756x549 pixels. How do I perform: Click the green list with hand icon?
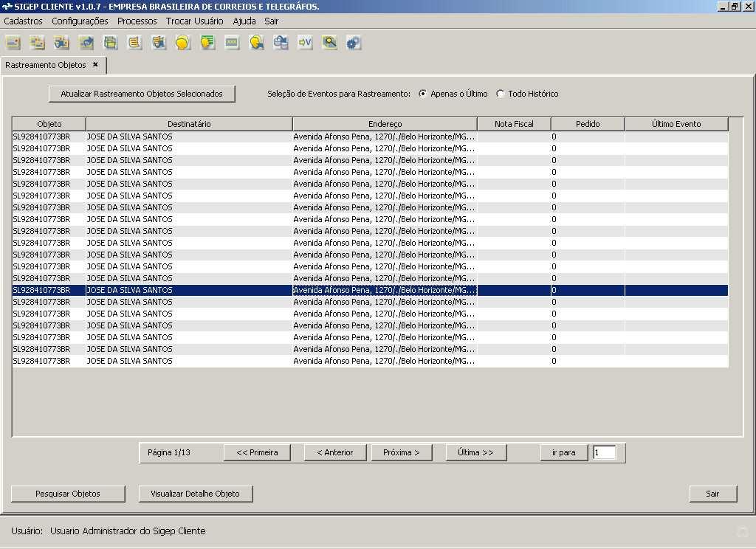click(208, 42)
